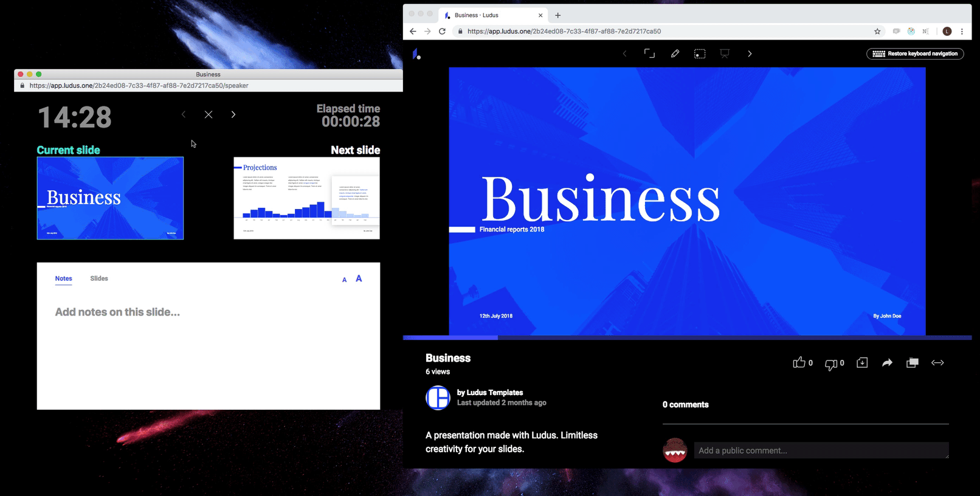
Task: Advance to next slide in browser toolbar
Action: tap(750, 53)
